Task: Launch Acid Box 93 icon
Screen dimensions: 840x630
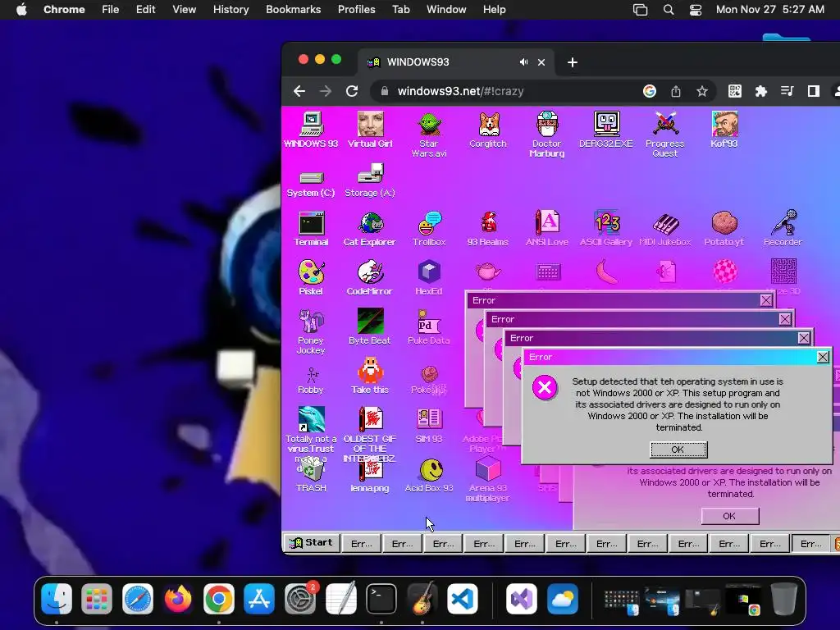Action: click(429, 475)
